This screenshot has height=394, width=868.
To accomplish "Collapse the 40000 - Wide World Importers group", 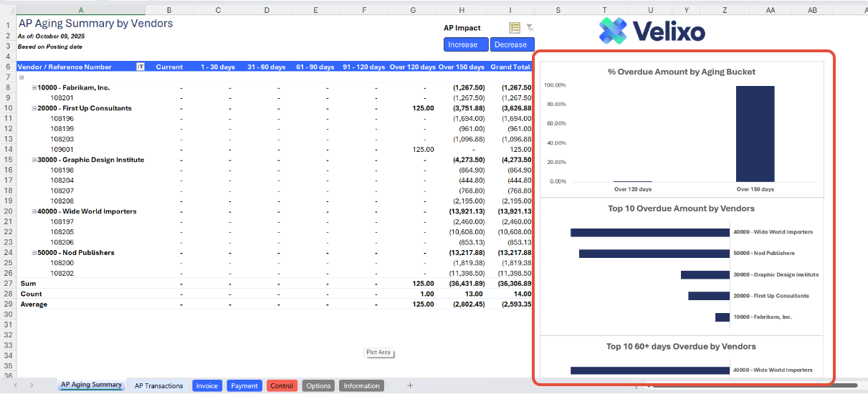I will click(34, 211).
